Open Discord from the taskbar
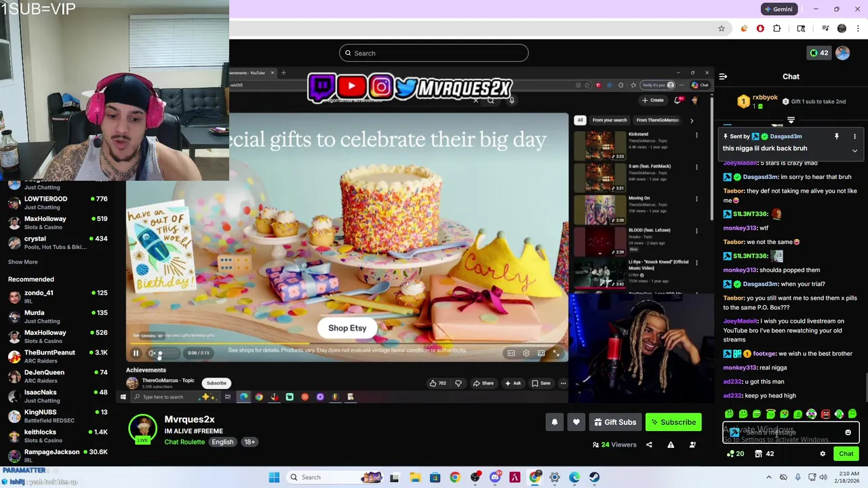The width and height of the screenshot is (868, 488). [x=495, y=477]
